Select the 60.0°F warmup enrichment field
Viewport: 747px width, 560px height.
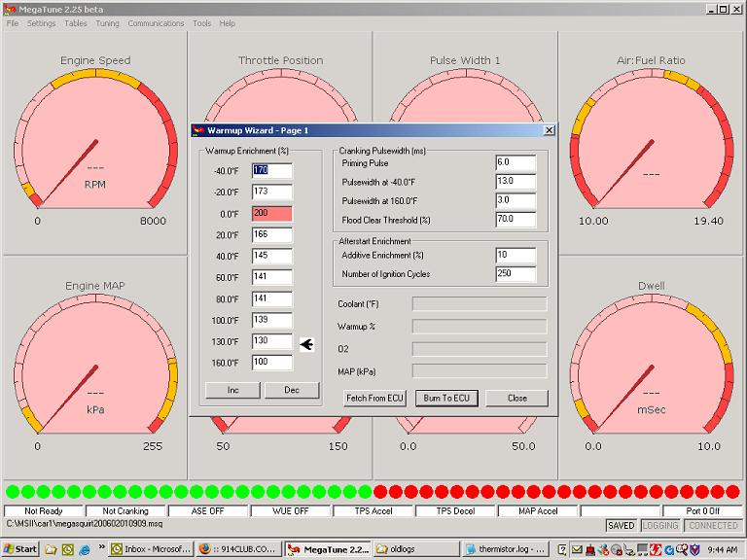(272, 277)
